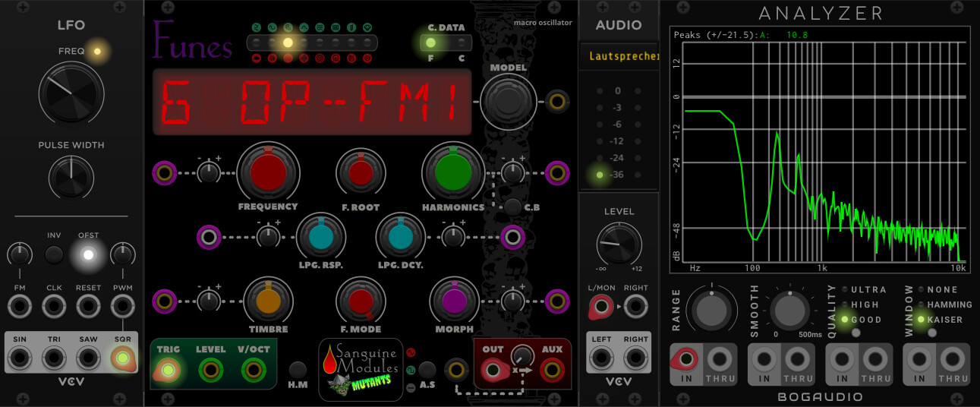
Task: Click the Funes AUX output jack
Action: tap(551, 371)
